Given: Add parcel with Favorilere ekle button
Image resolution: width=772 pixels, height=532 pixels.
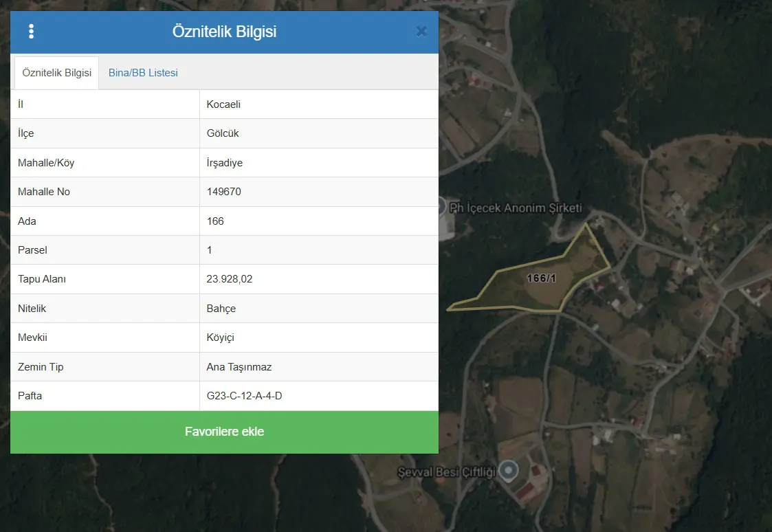Looking at the screenshot, I should (225, 432).
